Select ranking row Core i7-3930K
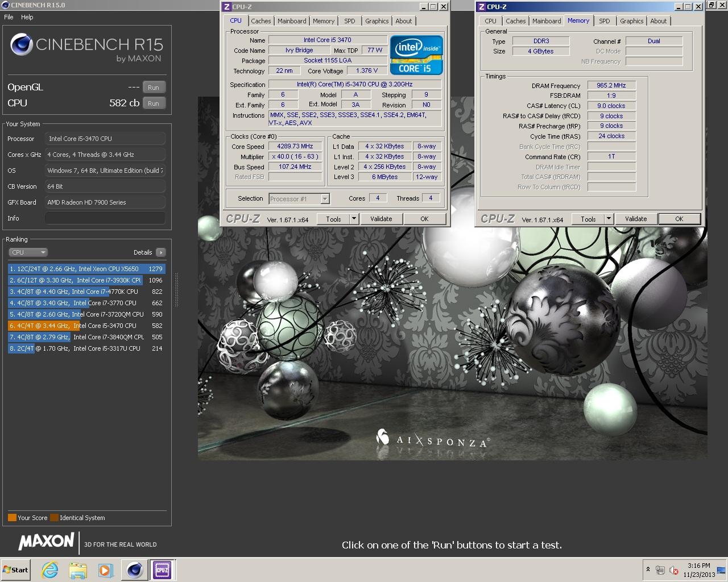This screenshot has width=728, height=582. pos(86,280)
